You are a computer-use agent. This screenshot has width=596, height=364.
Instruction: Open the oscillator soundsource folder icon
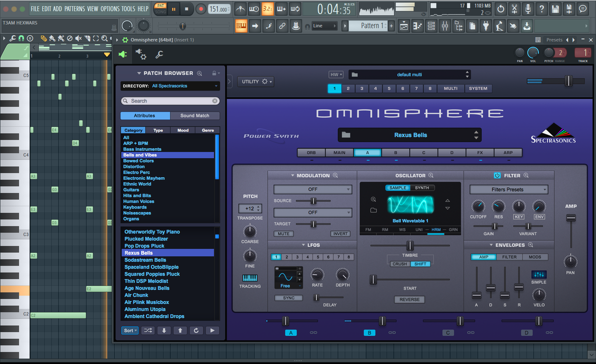(373, 210)
